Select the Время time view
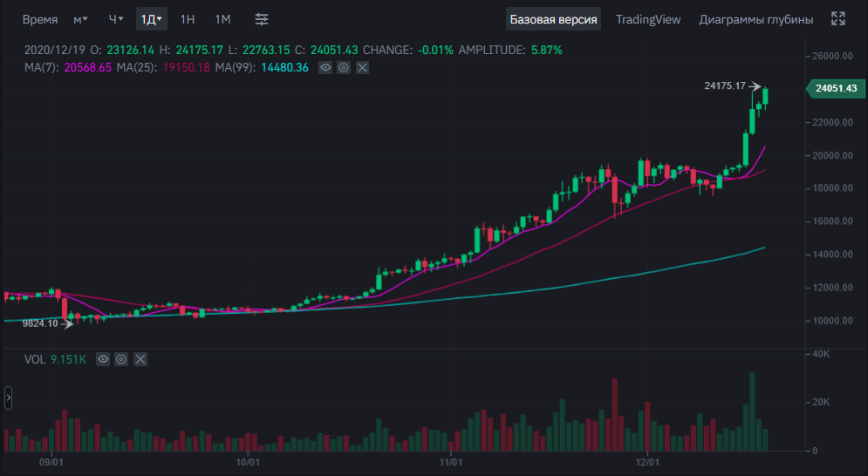The image size is (868, 476). (x=40, y=19)
